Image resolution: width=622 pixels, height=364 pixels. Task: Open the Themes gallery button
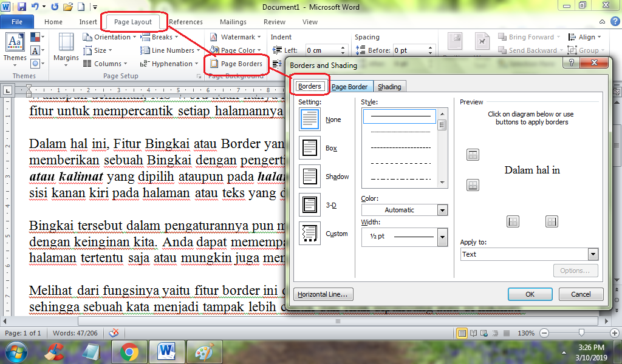pyautogui.click(x=15, y=49)
